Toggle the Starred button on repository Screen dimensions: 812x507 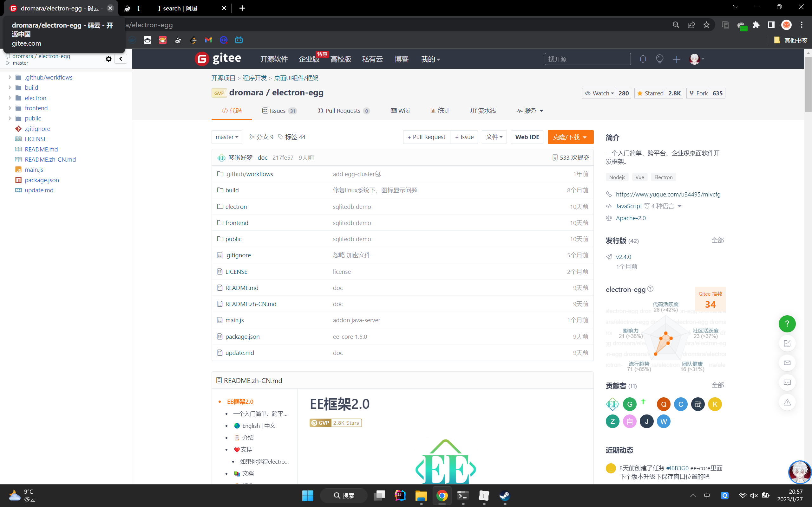tap(650, 93)
